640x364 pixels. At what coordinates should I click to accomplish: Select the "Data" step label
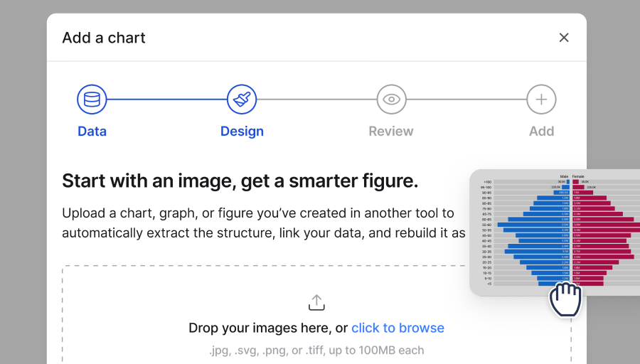click(x=92, y=132)
